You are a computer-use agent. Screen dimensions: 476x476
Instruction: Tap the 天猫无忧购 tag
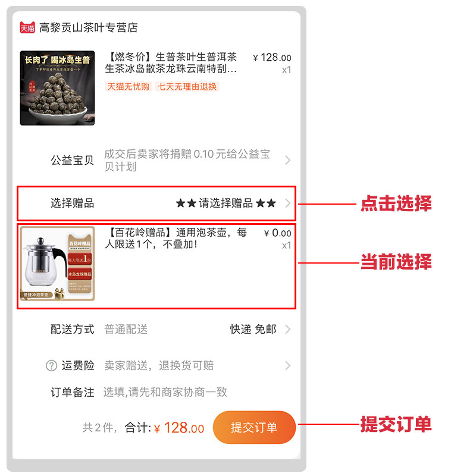point(128,86)
